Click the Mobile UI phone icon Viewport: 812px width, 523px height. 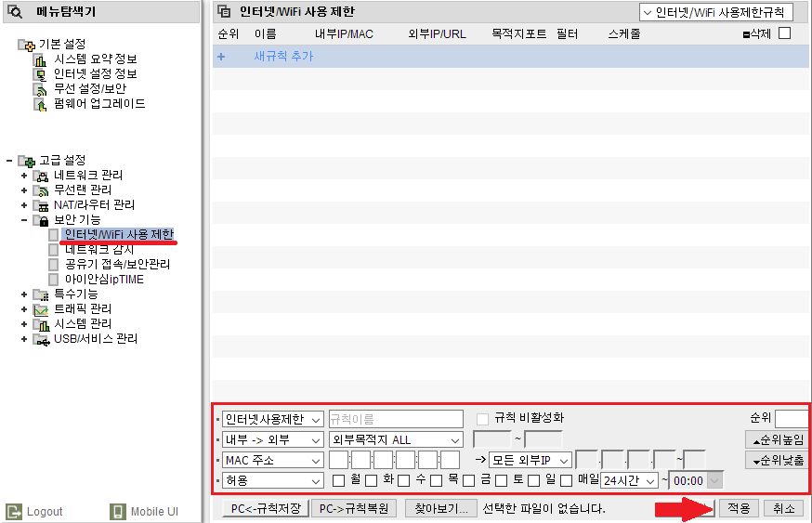[x=118, y=511]
